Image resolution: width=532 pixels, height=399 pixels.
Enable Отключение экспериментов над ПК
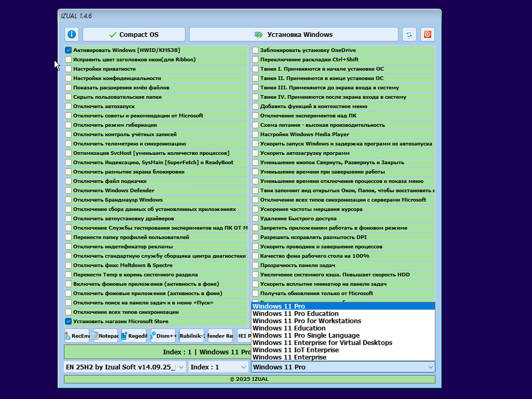pos(256,115)
